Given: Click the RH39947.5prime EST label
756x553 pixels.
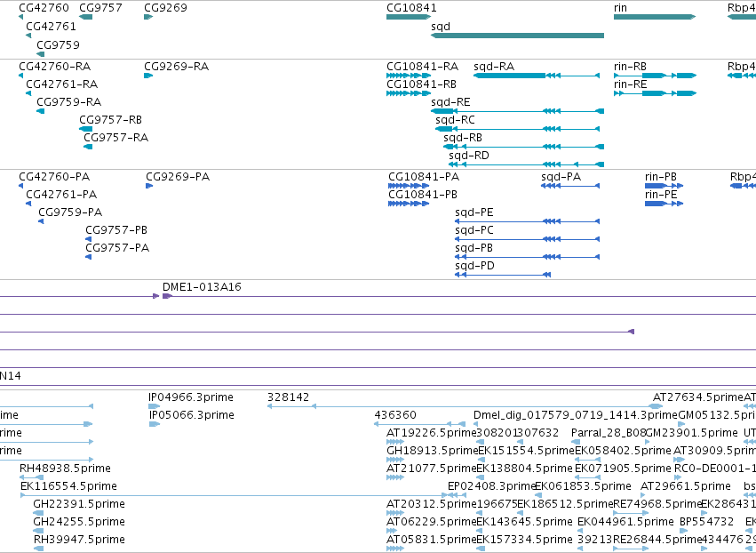Looking at the screenshot, I should (79, 540).
